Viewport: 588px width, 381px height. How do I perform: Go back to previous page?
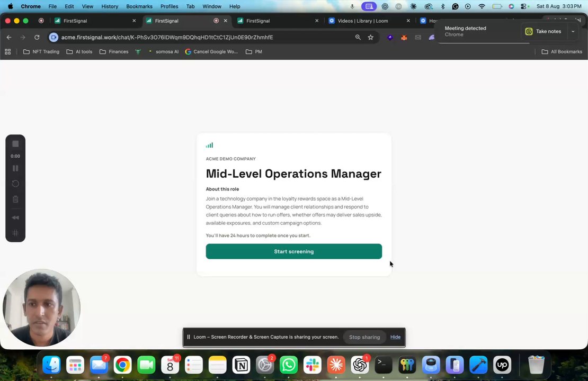9,37
